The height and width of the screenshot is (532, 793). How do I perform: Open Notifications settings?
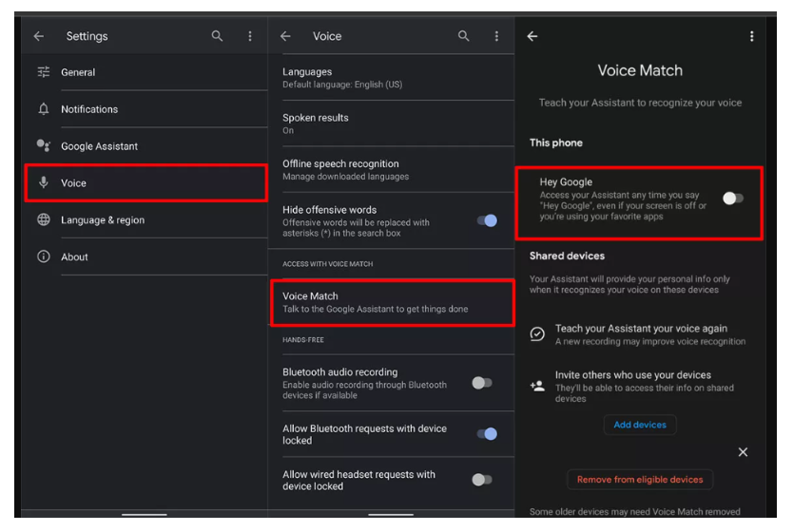click(145, 109)
